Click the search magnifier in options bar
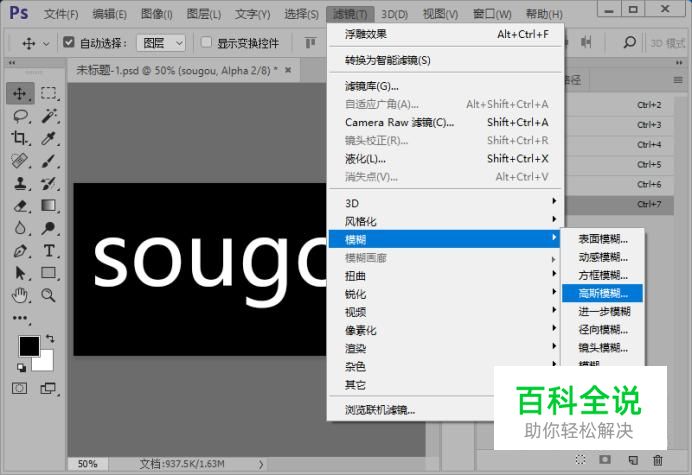Image resolution: width=692 pixels, height=475 pixels. (x=630, y=43)
